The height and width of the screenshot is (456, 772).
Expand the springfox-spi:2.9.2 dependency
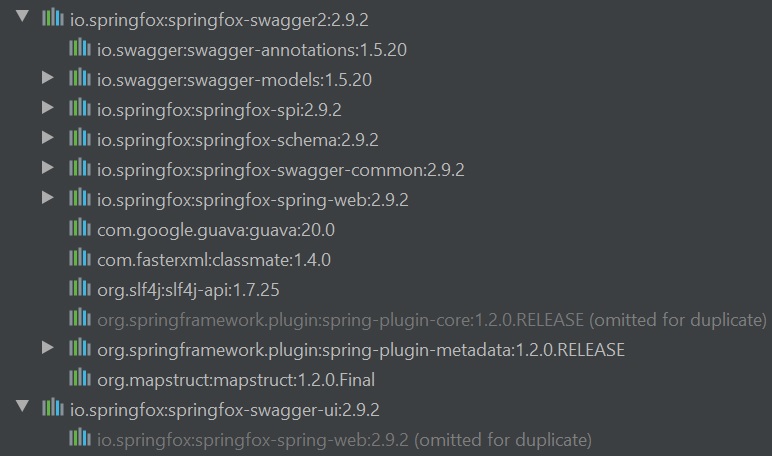[48, 109]
